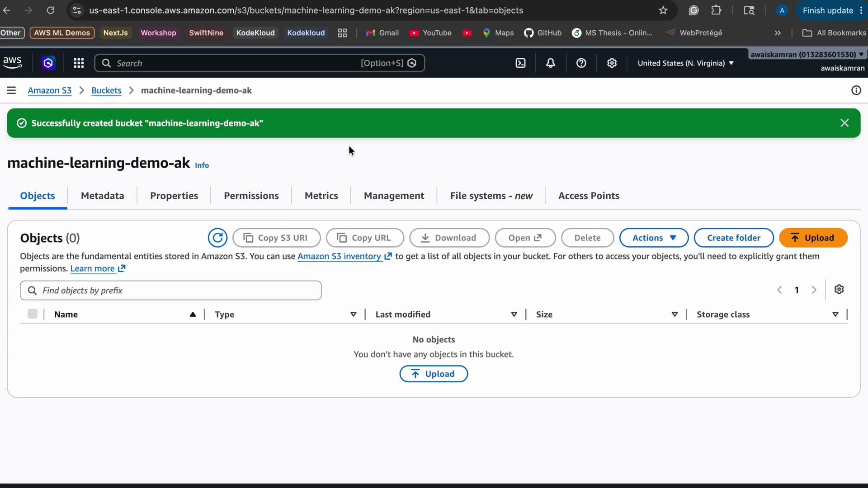Open the Access Points tab
This screenshot has width=868, height=488.
pyautogui.click(x=589, y=196)
